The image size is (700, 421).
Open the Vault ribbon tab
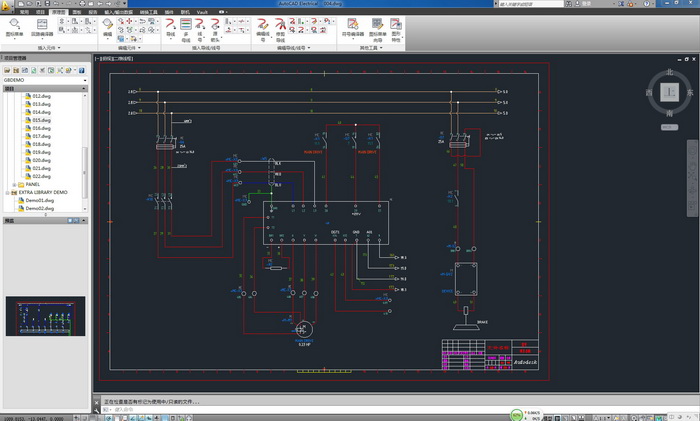[x=202, y=12]
